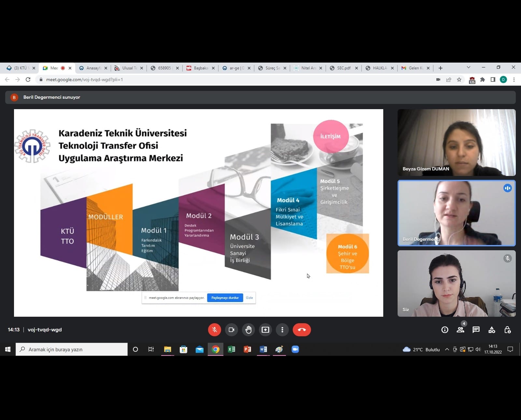
Task: Expand the tab search chevron
Action: [468, 67]
